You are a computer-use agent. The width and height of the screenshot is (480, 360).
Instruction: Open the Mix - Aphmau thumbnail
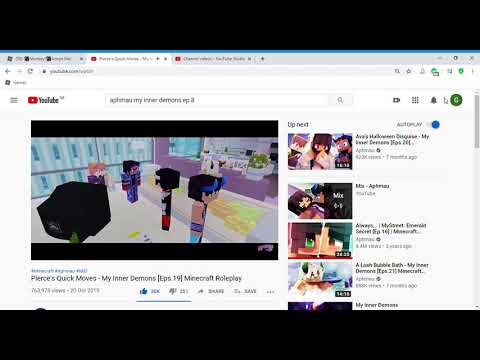click(320, 201)
